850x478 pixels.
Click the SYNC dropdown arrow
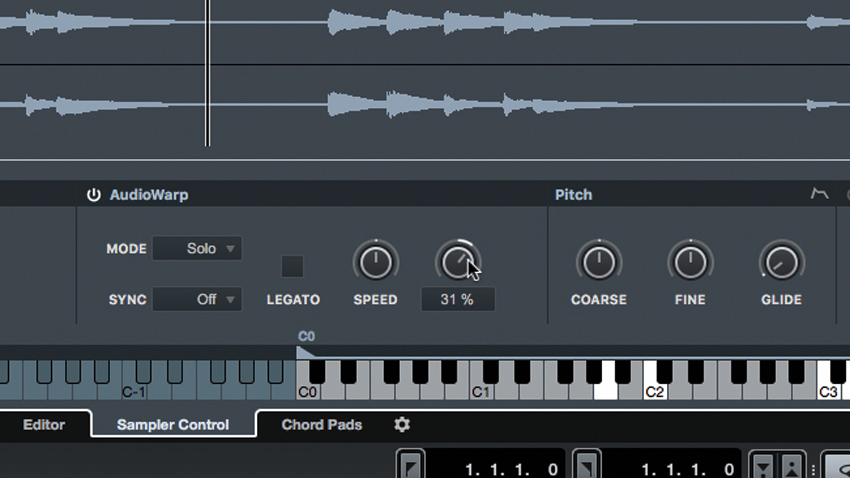coord(230,299)
